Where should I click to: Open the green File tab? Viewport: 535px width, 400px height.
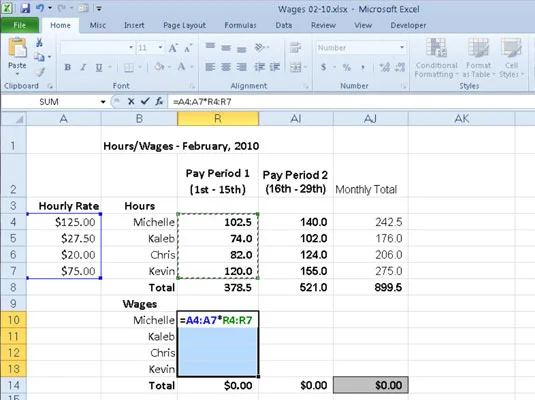click(19, 25)
